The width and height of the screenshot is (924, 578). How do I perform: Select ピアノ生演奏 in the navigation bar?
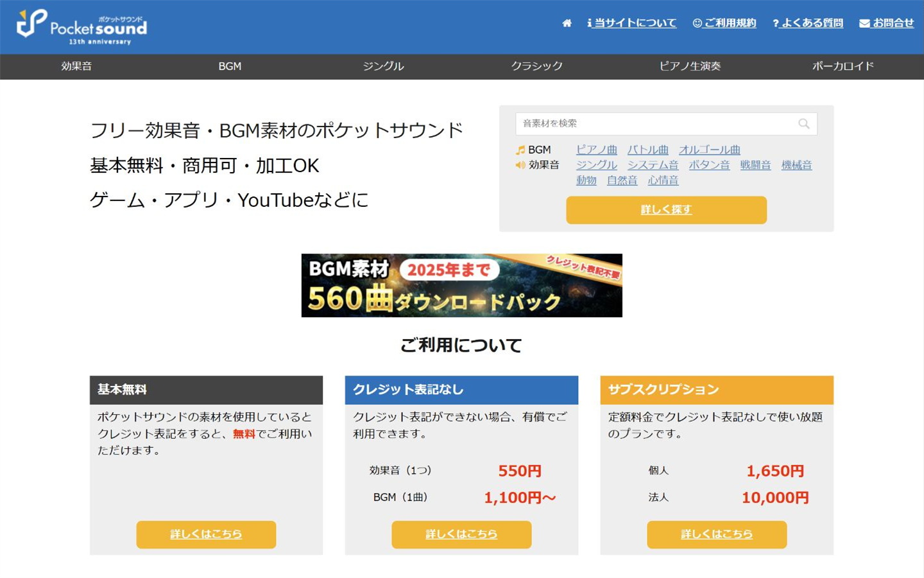[690, 66]
